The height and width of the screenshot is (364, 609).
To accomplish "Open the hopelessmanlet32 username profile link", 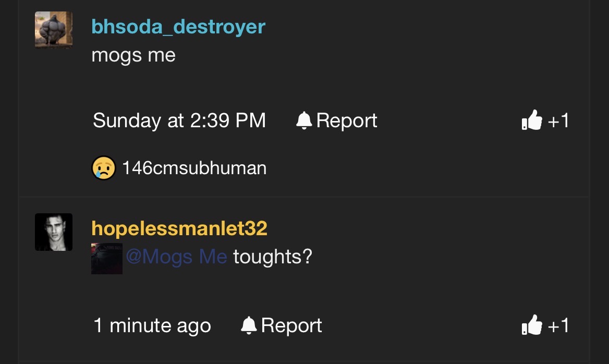I will click(x=179, y=228).
